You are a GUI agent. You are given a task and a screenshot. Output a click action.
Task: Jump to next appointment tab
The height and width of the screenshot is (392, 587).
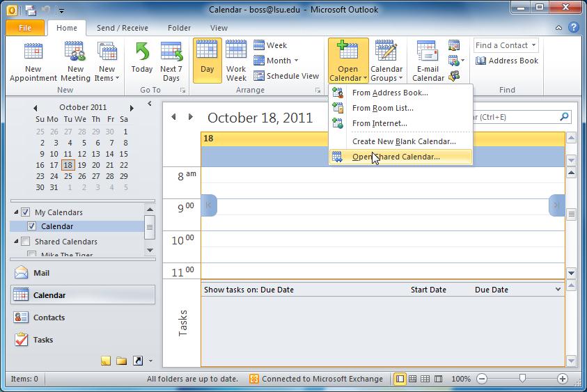point(556,205)
